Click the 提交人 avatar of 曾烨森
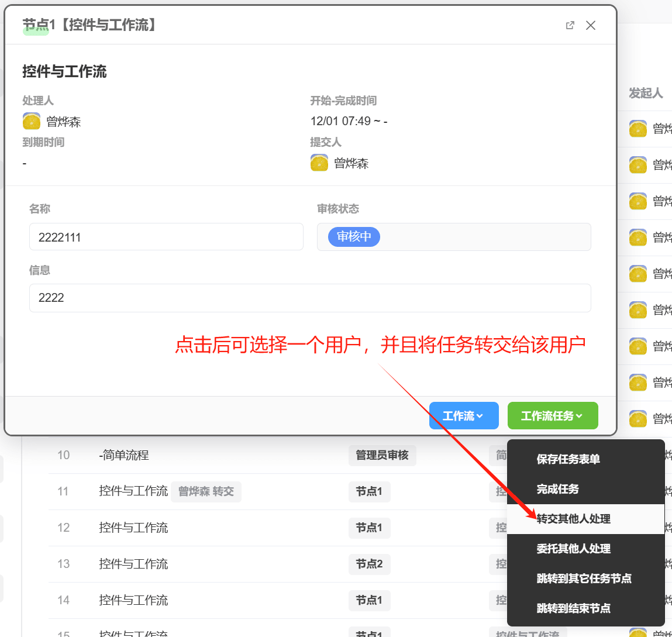The width and height of the screenshot is (672, 637). click(319, 163)
